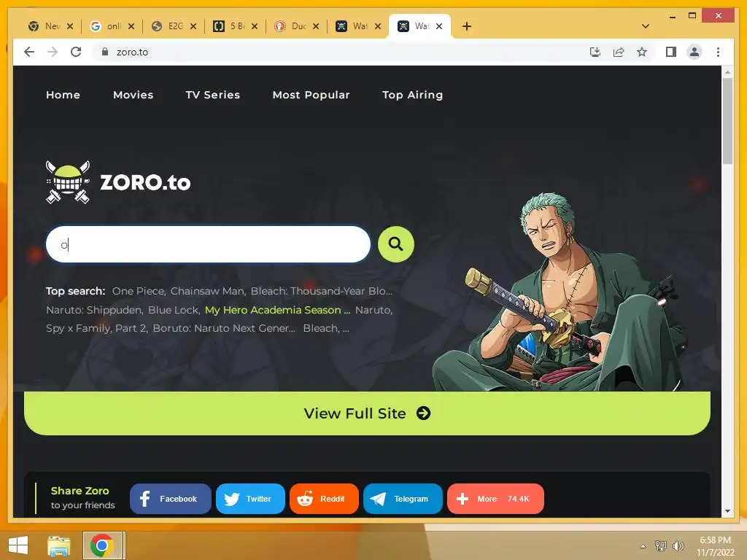The width and height of the screenshot is (747, 560).
Task: Share on Twitter button
Action: coord(250,499)
